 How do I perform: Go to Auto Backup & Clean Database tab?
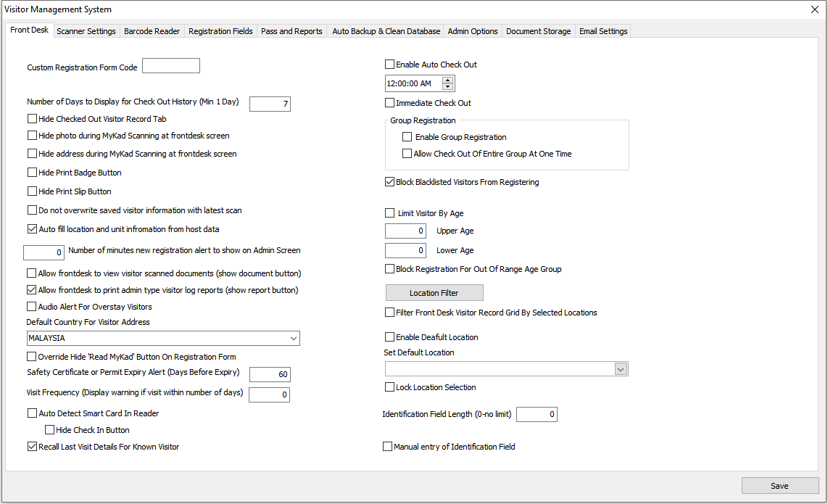[x=386, y=31]
